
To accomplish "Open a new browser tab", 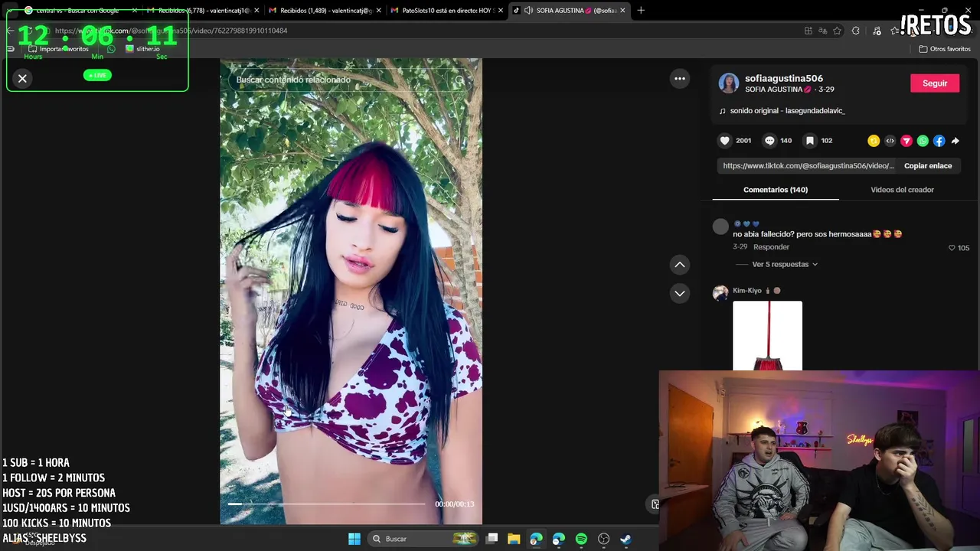I will coord(641,11).
